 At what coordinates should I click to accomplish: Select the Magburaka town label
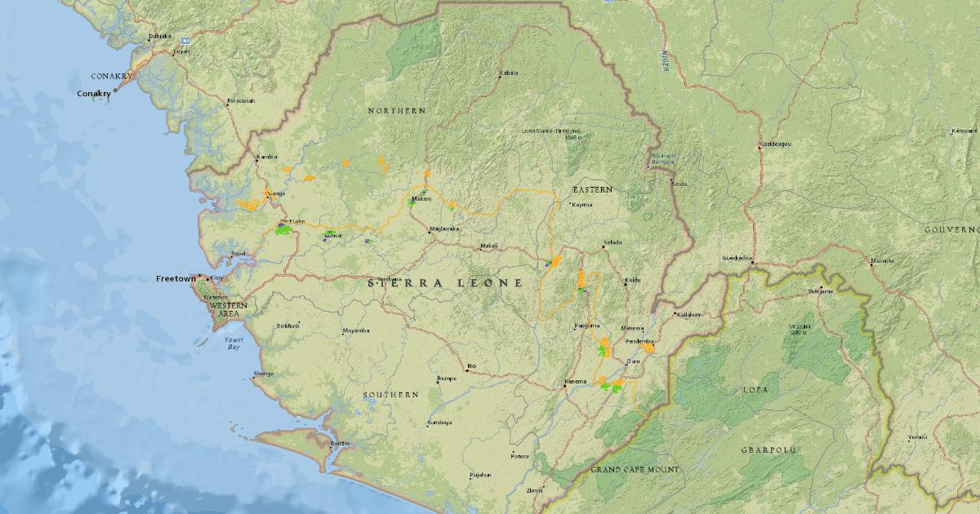(445, 229)
